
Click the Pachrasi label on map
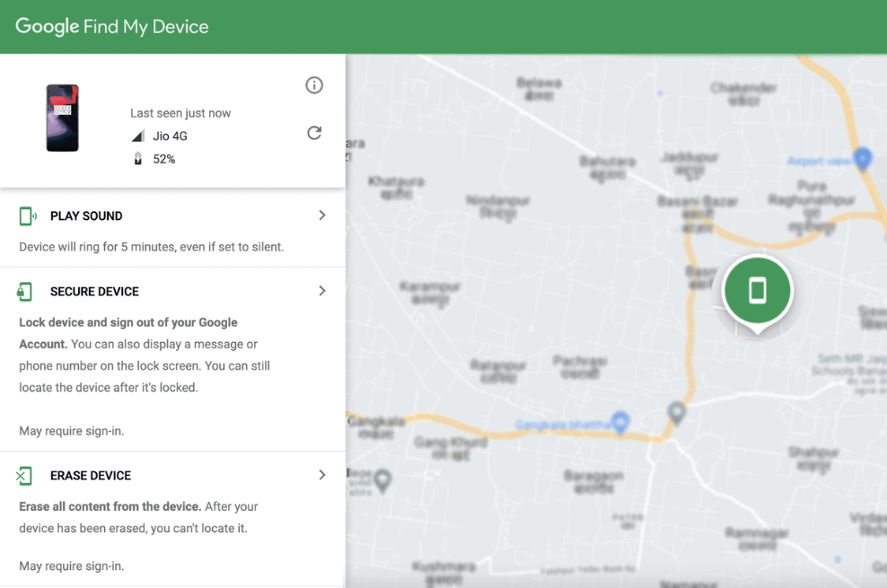580,366
